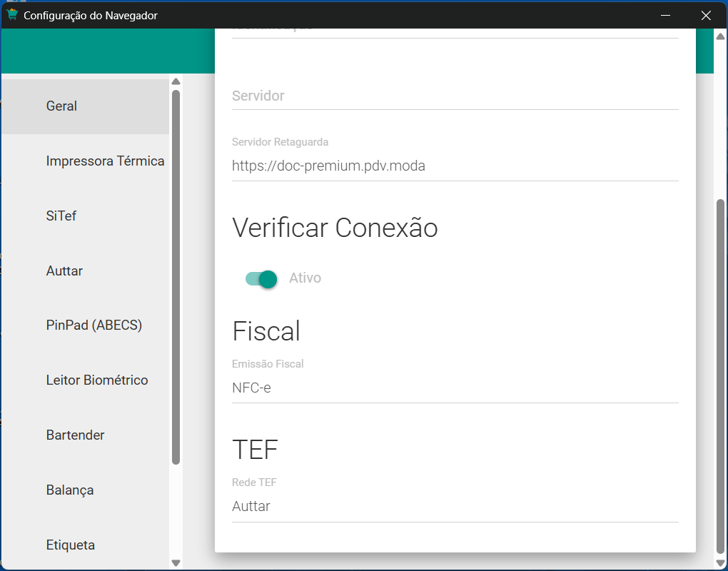Click the sidebar scroll-down arrow
728x571 pixels.
pyautogui.click(x=176, y=563)
